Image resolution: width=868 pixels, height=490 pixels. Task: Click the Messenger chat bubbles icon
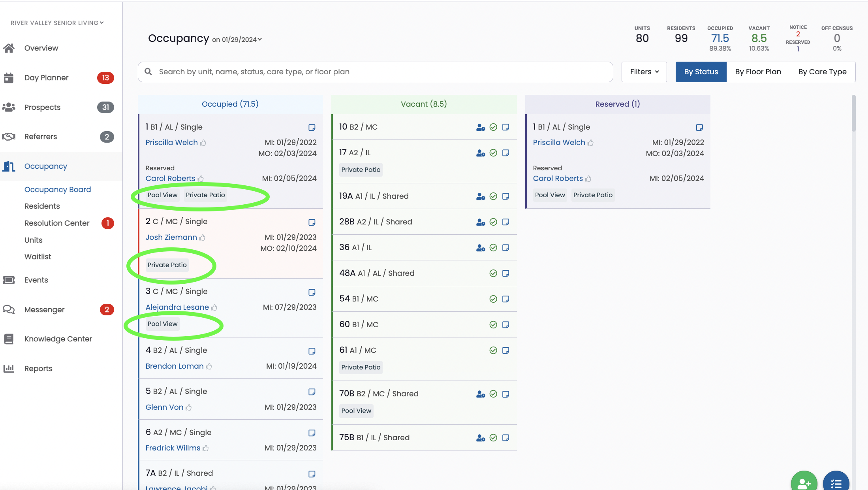9,309
